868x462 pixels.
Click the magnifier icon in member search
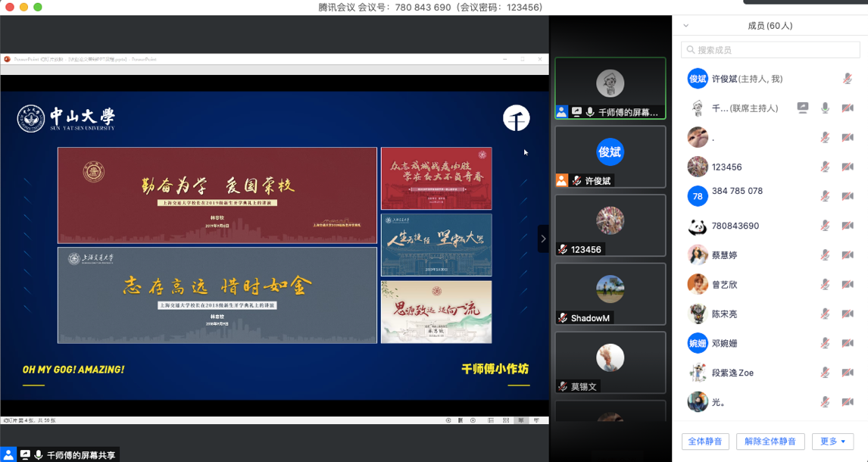click(690, 50)
